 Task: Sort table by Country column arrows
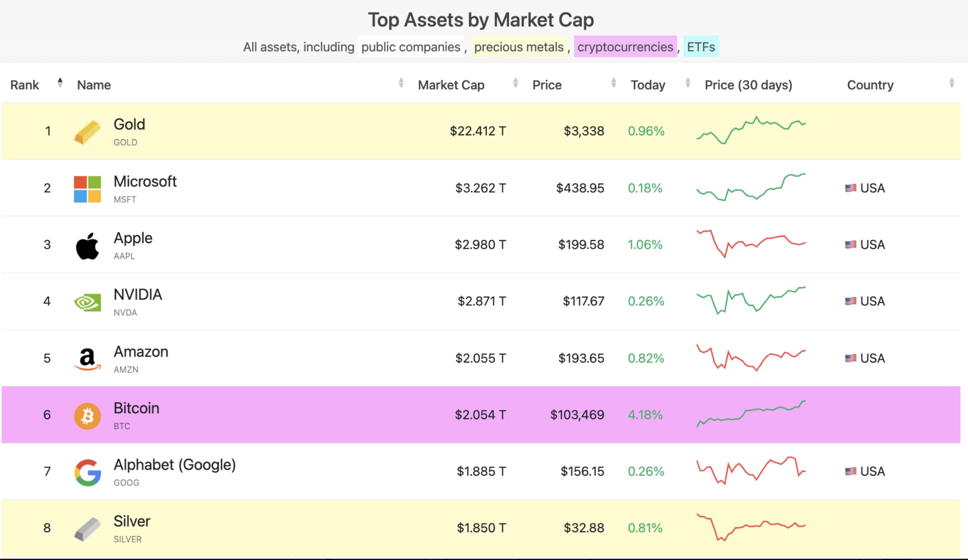point(952,83)
